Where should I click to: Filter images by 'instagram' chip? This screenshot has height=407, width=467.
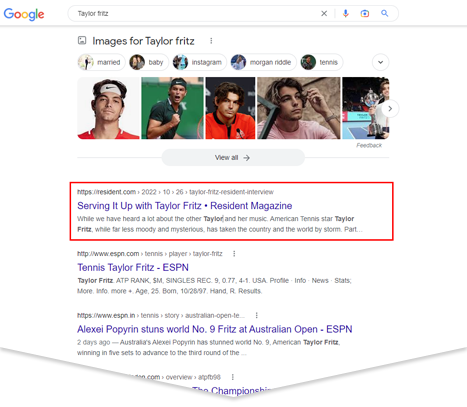(x=199, y=62)
